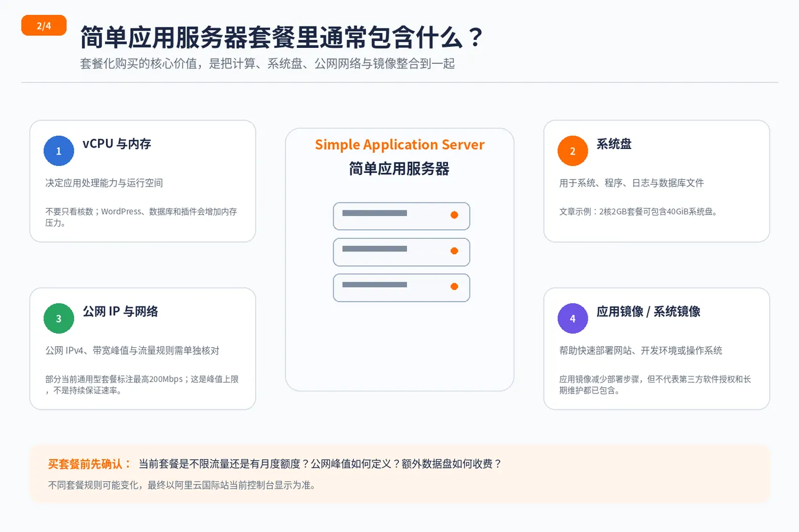Click the text 用于系统、程序、日志与数据库文件
This screenshot has height=532, width=799.
632,183
